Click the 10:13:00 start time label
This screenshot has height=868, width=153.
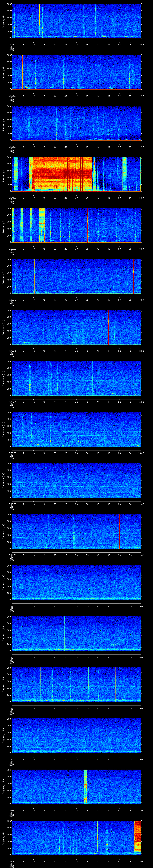point(12,657)
